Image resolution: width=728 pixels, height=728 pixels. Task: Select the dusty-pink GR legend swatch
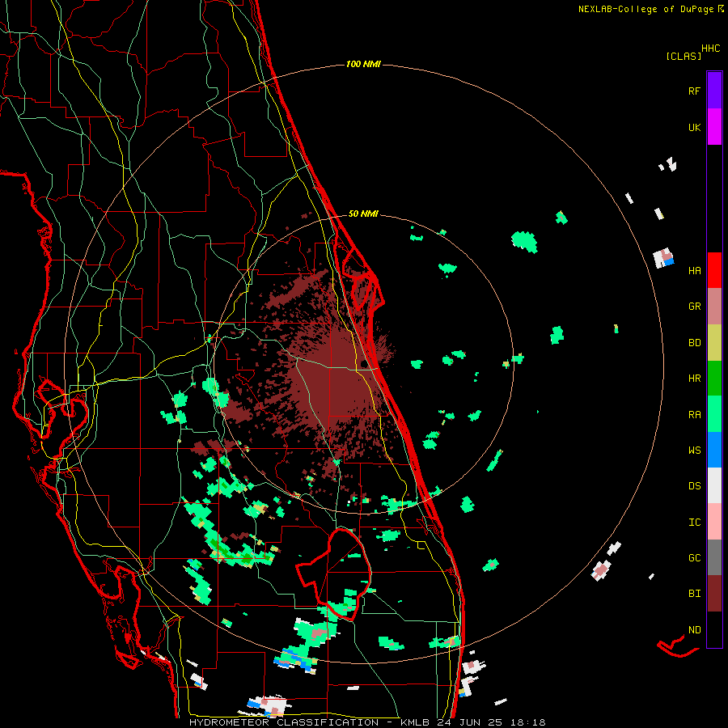[714, 307]
